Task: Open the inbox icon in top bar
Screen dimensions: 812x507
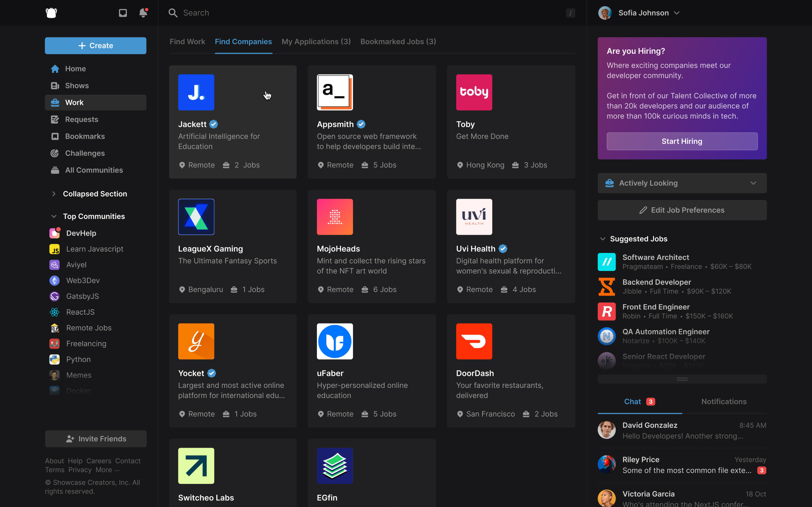Action: coord(123,13)
